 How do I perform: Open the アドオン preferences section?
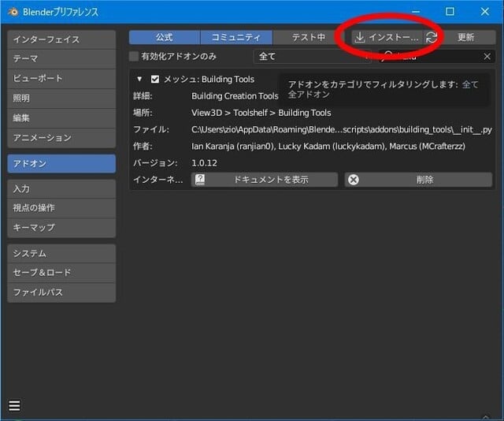tap(61, 163)
